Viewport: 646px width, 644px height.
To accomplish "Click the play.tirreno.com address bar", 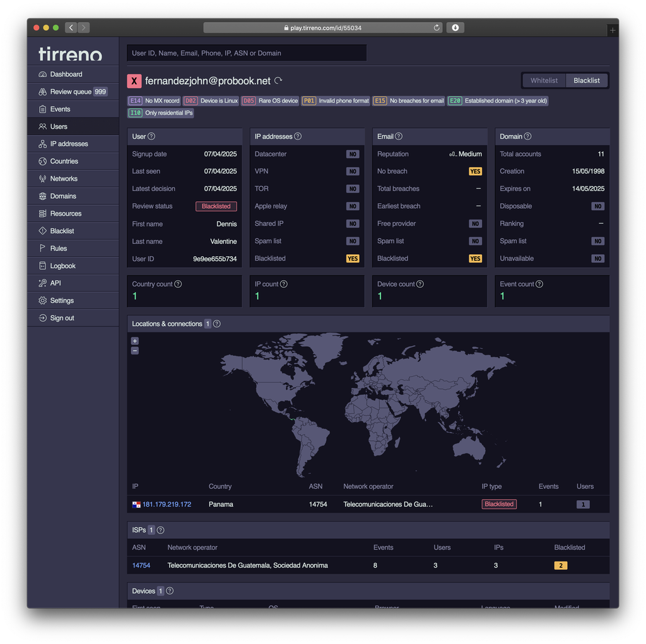I will click(322, 28).
